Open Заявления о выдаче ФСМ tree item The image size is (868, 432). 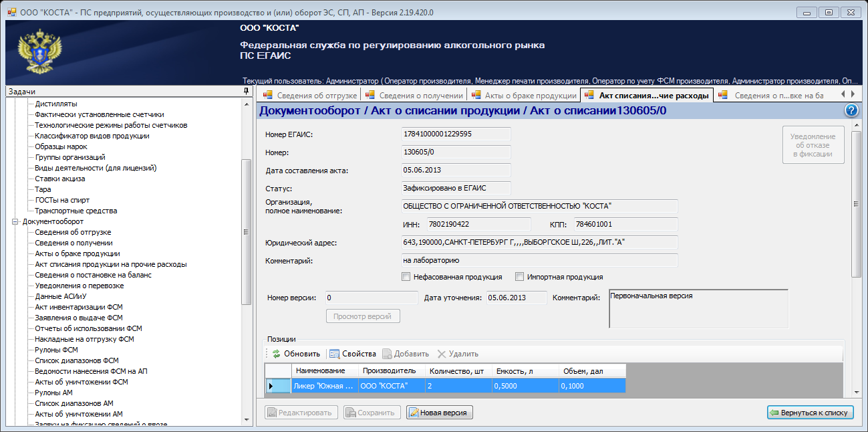click(x=79, y=318)
